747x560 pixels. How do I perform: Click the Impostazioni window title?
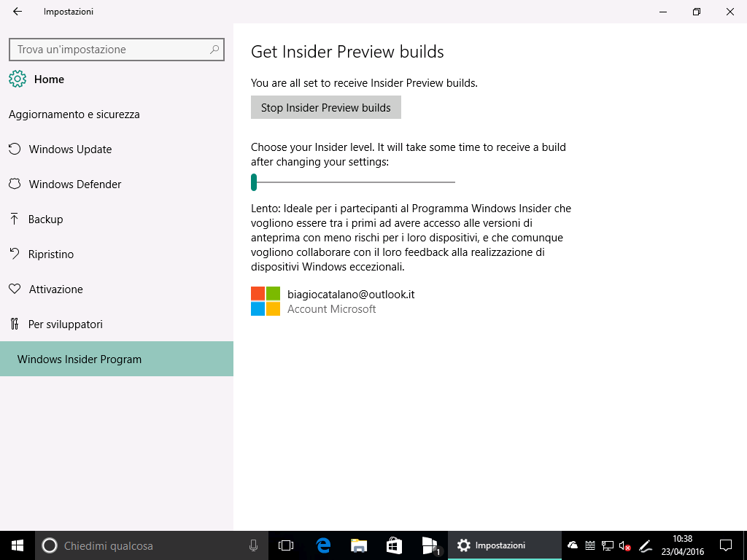click(68, 12)
